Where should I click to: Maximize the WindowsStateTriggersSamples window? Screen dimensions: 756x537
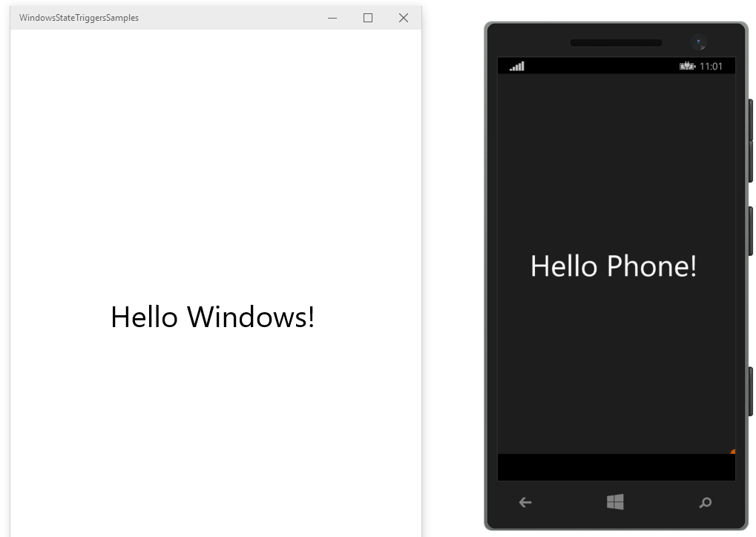(368, 18)
